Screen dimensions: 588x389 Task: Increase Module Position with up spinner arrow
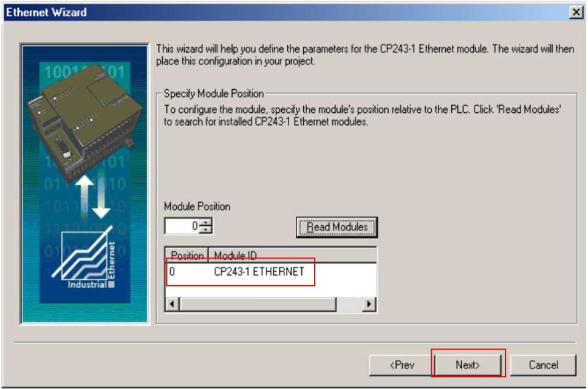point(205,223)
